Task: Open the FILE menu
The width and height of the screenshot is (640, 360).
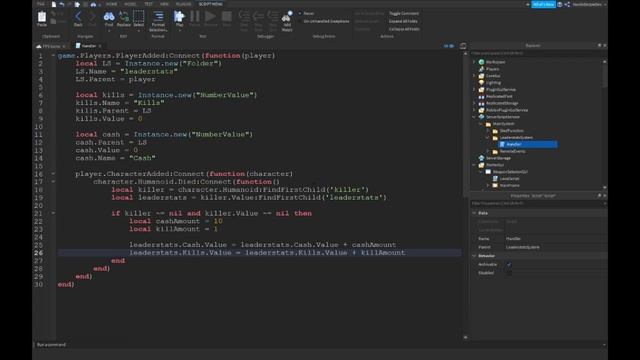Action: coord(41,4)
